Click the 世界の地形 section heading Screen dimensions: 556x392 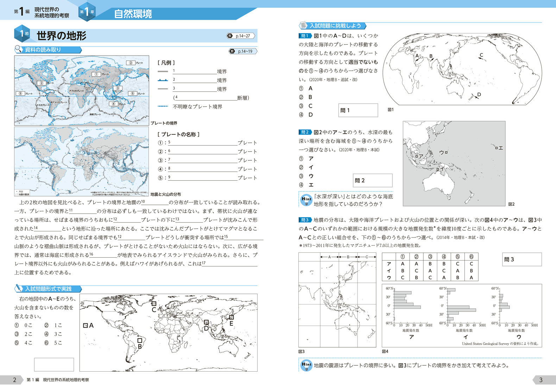(62, 36)
